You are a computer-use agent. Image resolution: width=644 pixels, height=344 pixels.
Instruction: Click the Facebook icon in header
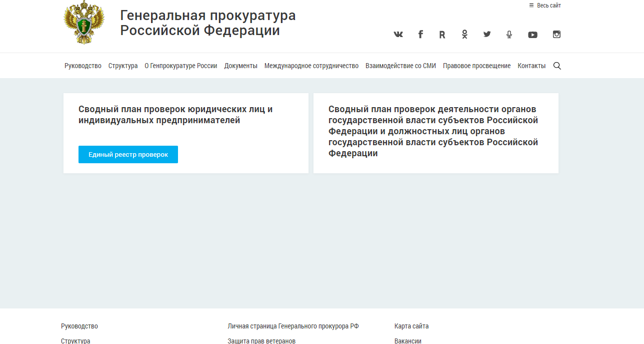click(x=420, y=35)
